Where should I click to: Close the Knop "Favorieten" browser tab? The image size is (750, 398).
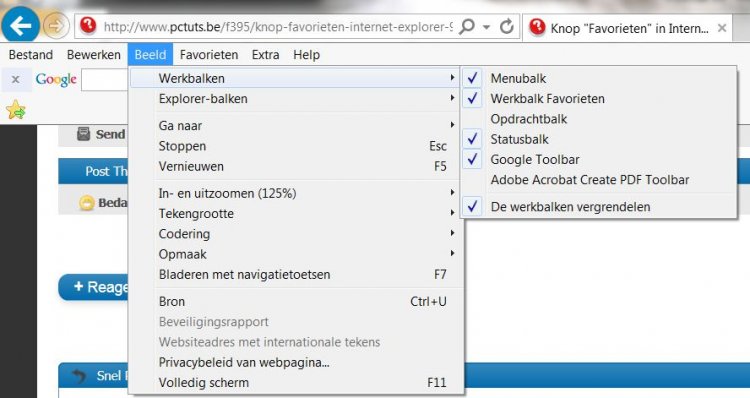[x=722, y=28]
